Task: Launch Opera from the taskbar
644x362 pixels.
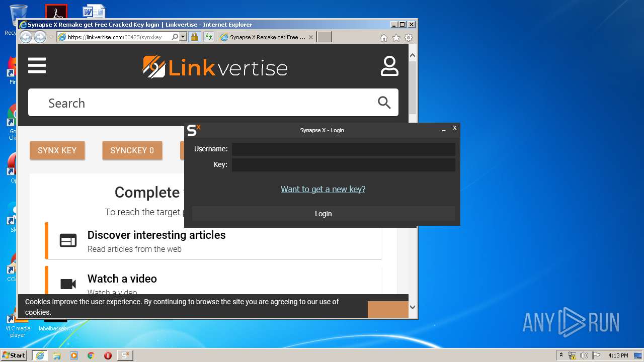Action: tap(108, 355)
